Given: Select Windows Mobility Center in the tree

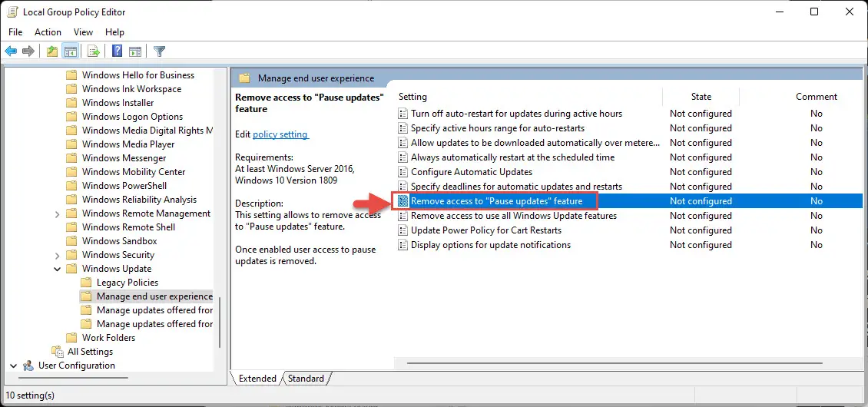Looking at the screenshot, I should [x=134, y=172].
